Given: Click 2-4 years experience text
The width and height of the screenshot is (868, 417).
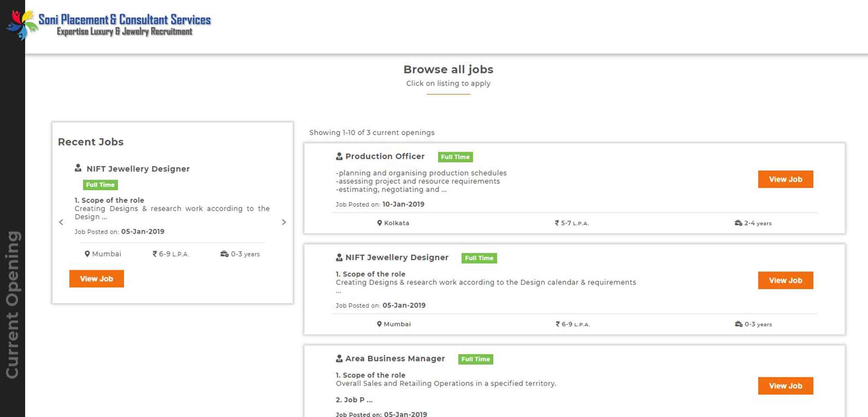Looking at the screenshot, I should (x=758, y=223).
